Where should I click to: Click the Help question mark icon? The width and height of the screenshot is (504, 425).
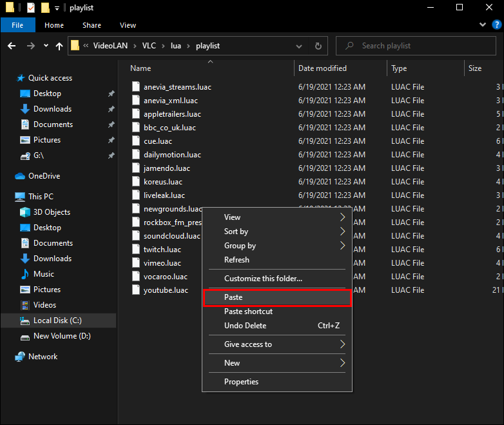click(x=496, y=25)
